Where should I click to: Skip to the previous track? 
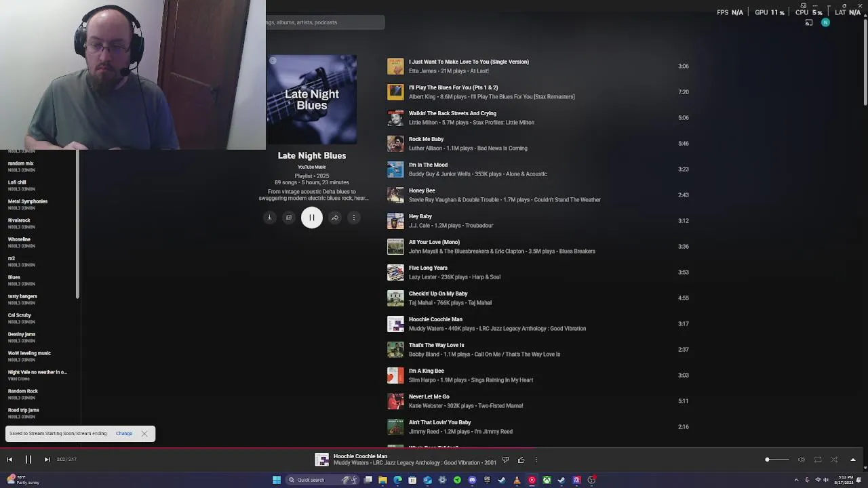tap(9, 460)
